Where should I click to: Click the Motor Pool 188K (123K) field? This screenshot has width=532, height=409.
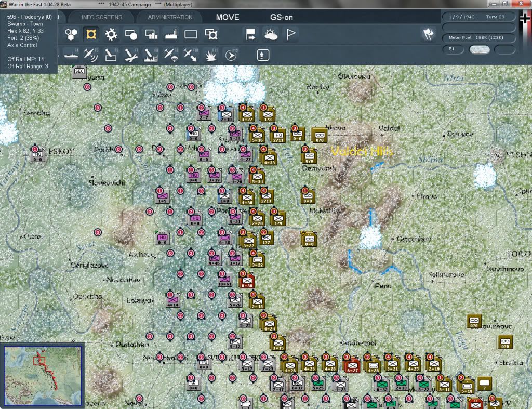click(x=478, y=37)
